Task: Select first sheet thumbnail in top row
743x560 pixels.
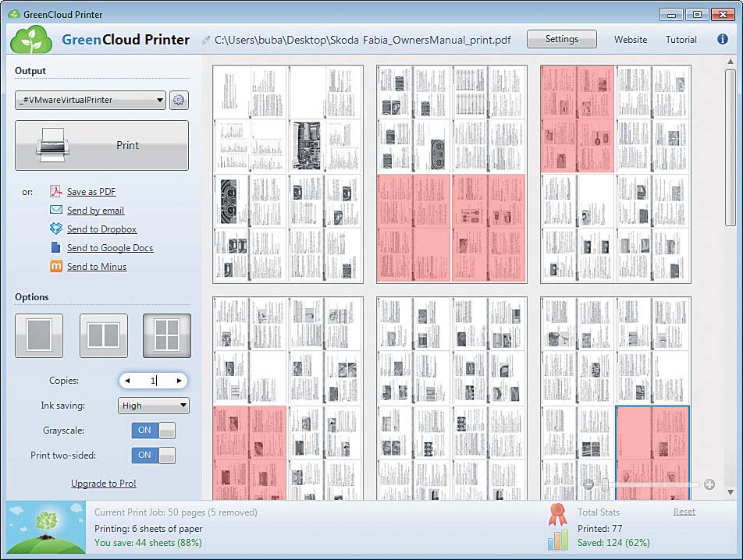Action: tap(288, 174)
